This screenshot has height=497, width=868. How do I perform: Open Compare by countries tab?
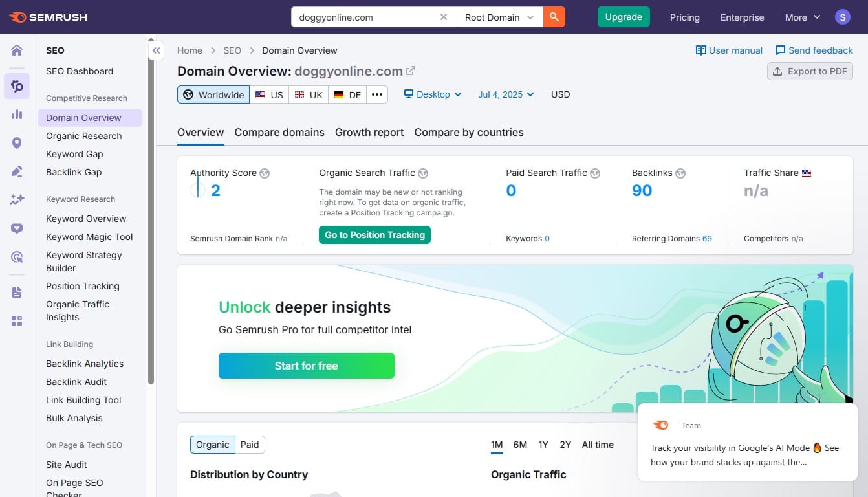coord(469,132)
